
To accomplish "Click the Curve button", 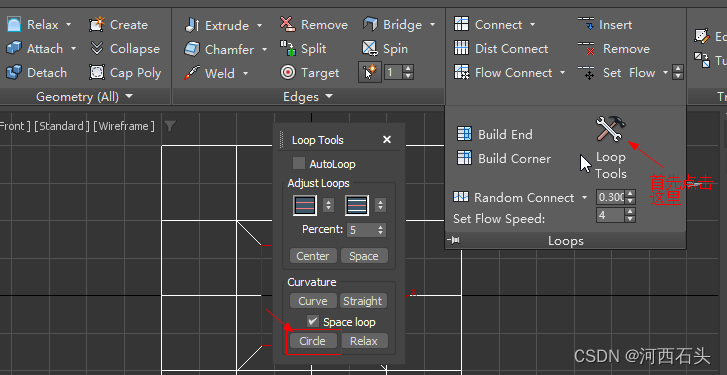I will click(x=312, y=301).
